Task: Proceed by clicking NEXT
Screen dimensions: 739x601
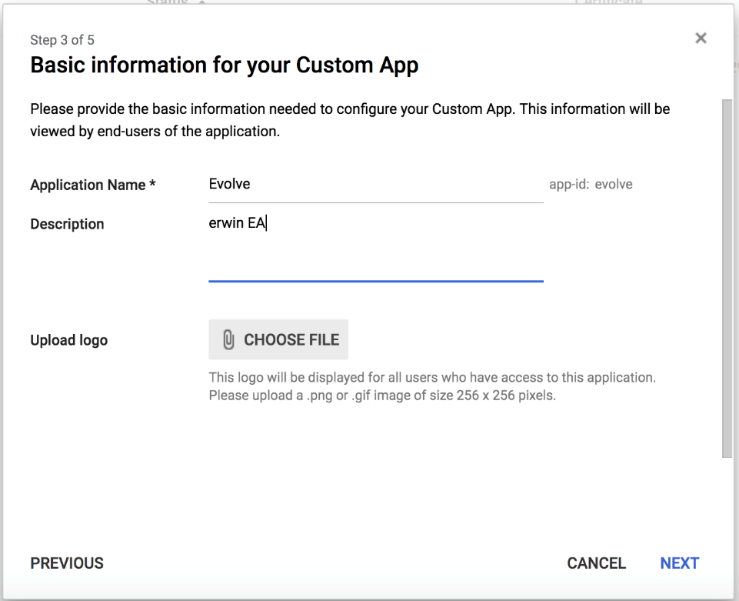Action: [679, 563]
